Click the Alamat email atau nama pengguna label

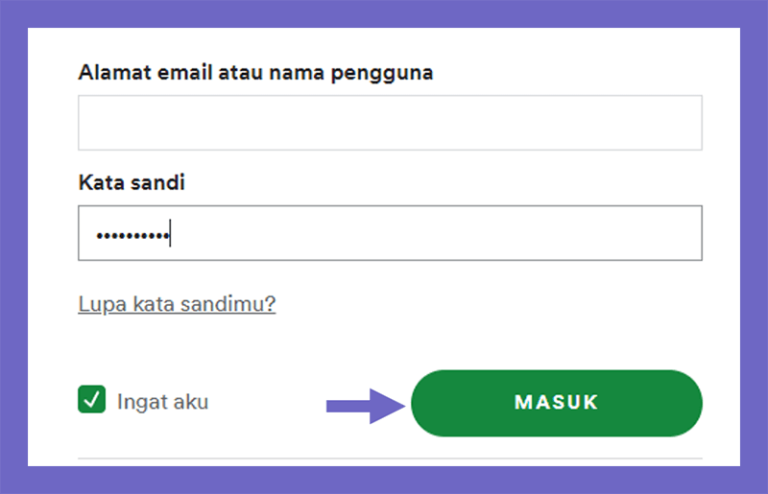click(x=256, y=72)
